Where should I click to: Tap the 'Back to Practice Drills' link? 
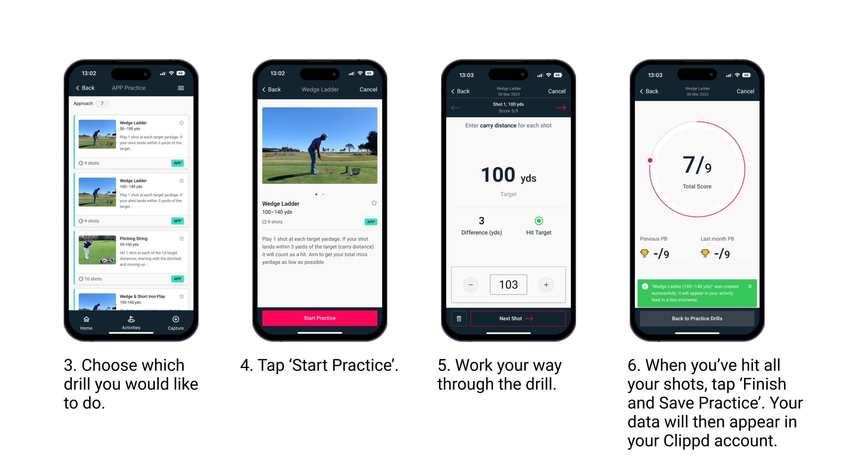(699, 319)
